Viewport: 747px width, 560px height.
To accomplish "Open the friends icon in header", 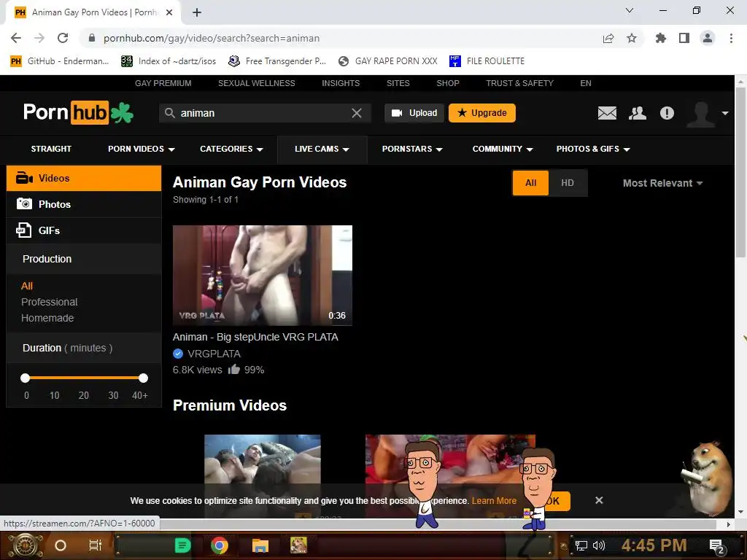I will click(x=638, y=113).
